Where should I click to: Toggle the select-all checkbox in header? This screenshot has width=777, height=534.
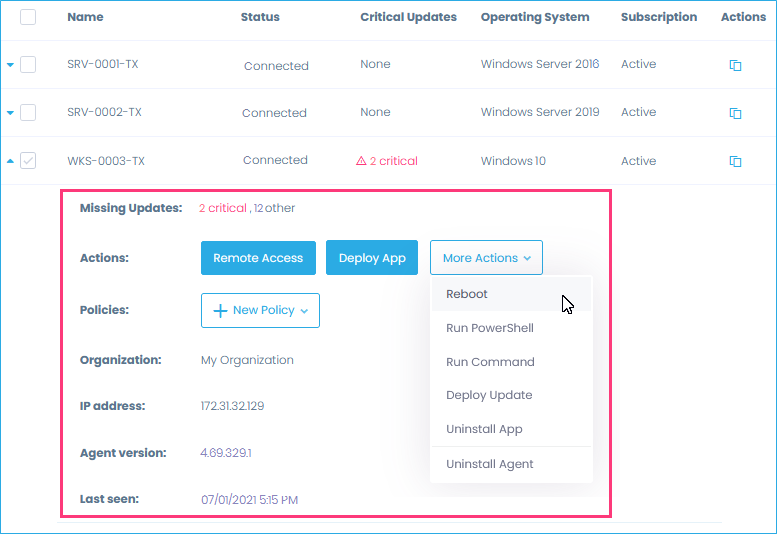pos(28,17)
